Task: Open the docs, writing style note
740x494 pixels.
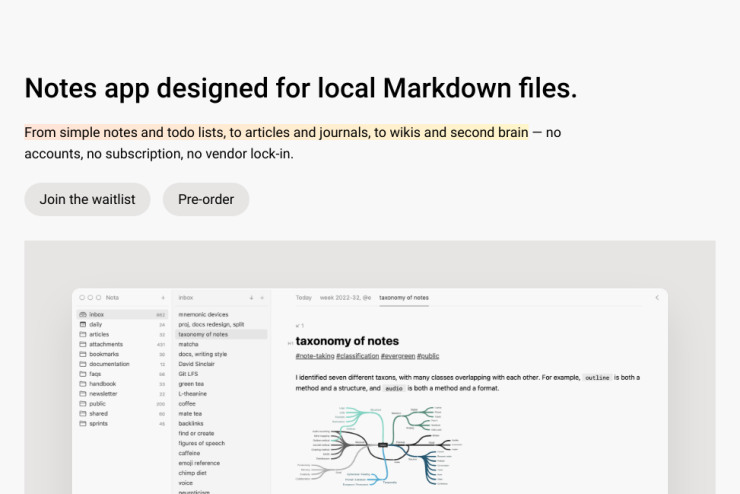Action: 202,354
